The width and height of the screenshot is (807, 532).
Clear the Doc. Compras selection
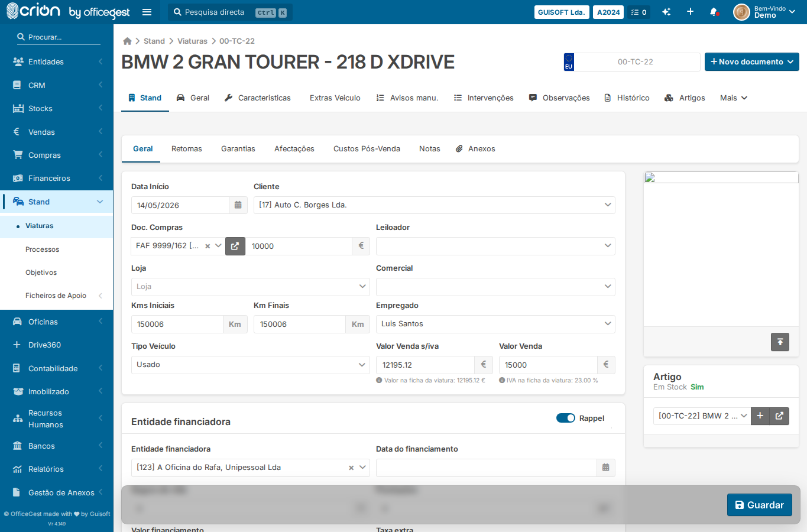(208, 246)
